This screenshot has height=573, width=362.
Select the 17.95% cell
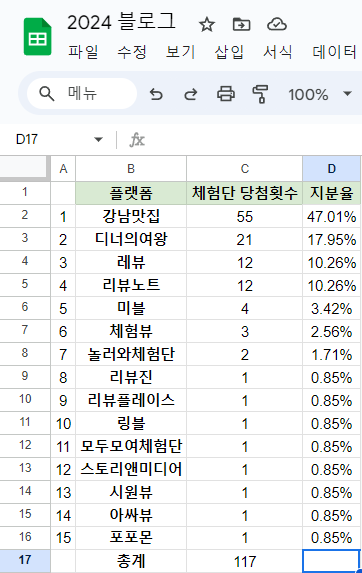(x=331, y=239)
